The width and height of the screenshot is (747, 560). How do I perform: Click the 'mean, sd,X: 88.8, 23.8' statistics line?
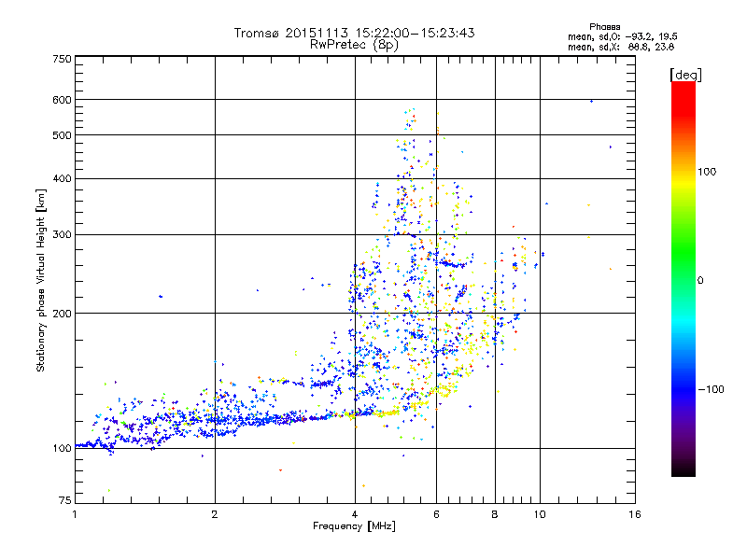pyautogui.click(x=621, y=47)
